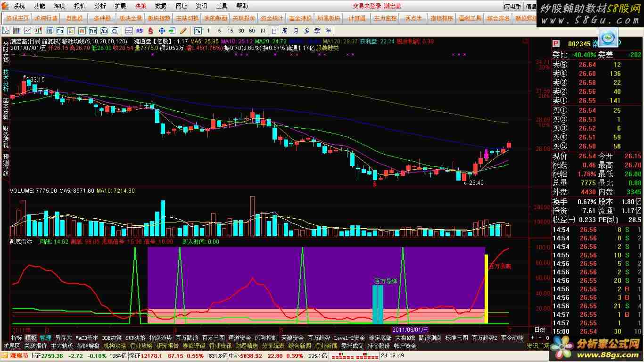Select the 技术分析 side tab
This screenshot has width=644, height=362.
[x=6, y=81]
